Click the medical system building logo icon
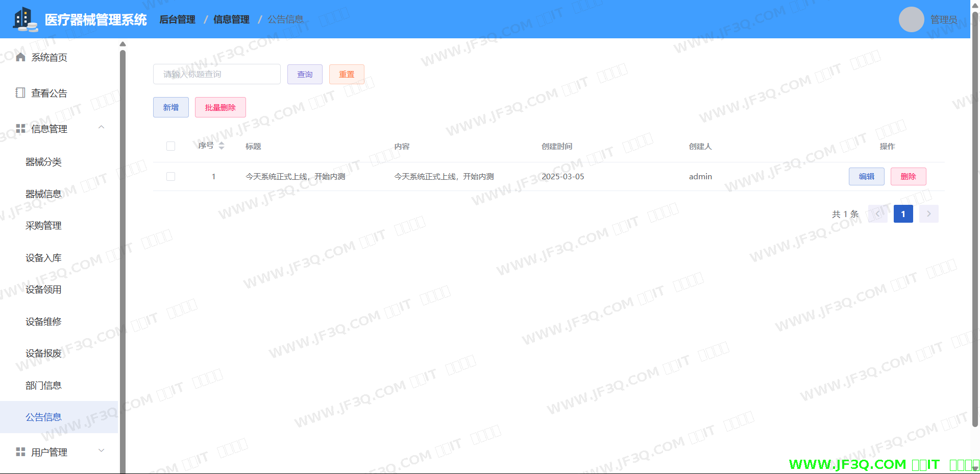Viewport: 980px width, 474px height. [24, 19]
